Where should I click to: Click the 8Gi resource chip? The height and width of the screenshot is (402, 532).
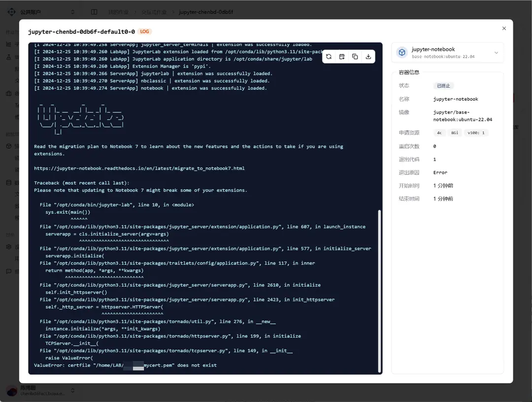point(455,133)
